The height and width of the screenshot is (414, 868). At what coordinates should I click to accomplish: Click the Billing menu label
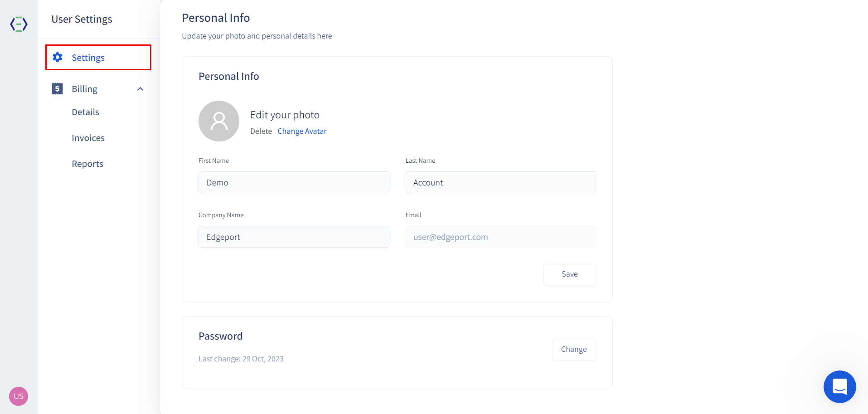tap(85, 89)
